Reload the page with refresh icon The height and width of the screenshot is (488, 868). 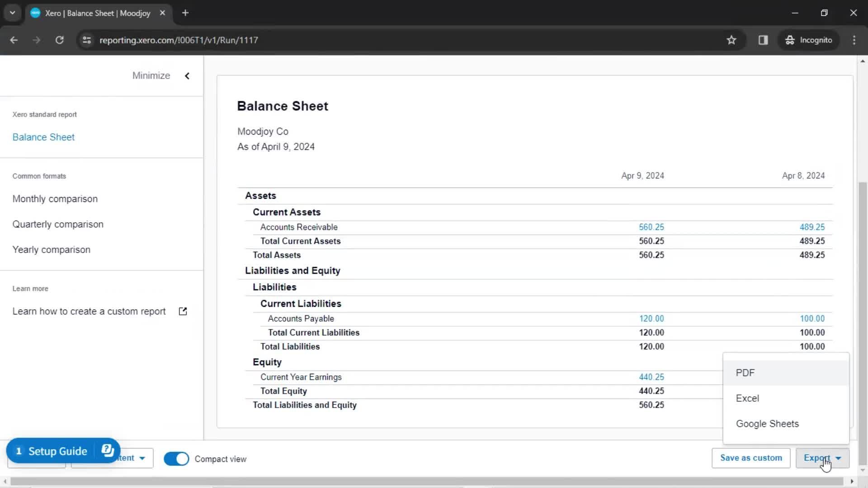(x=59, y=40)
